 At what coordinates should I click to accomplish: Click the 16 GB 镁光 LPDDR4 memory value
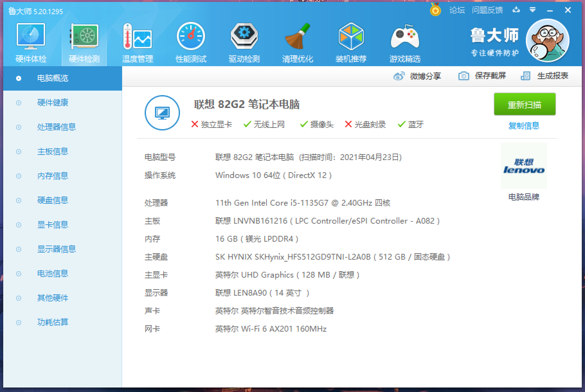click(257, 239)
